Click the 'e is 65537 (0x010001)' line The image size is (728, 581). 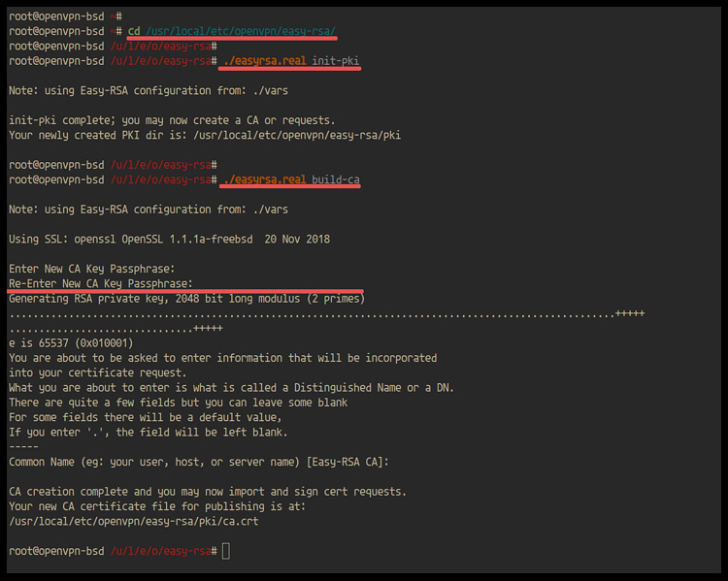(x=71, y=342)
